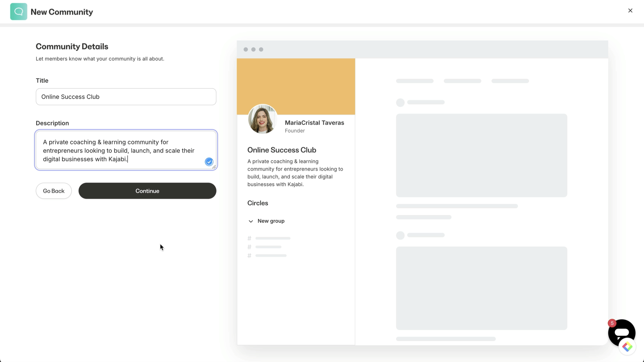
Task: Click the green New Community chat logo
Action: tap(19, 12)
